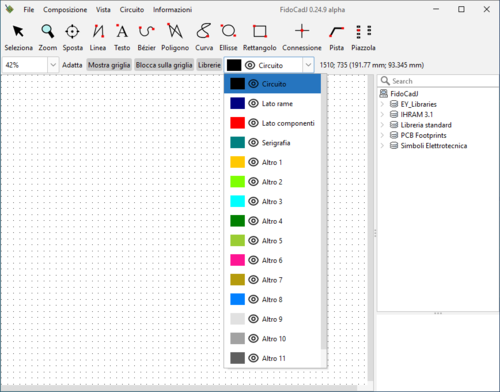Select the Connessione tool
The height and width of the screenshot is (392, 500).
point(302,37)
